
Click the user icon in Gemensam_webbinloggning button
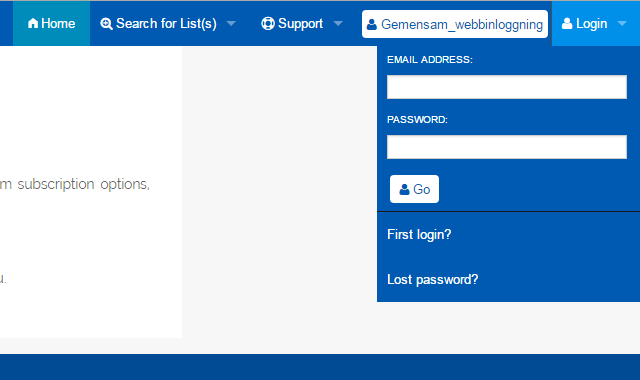[371, 24]
